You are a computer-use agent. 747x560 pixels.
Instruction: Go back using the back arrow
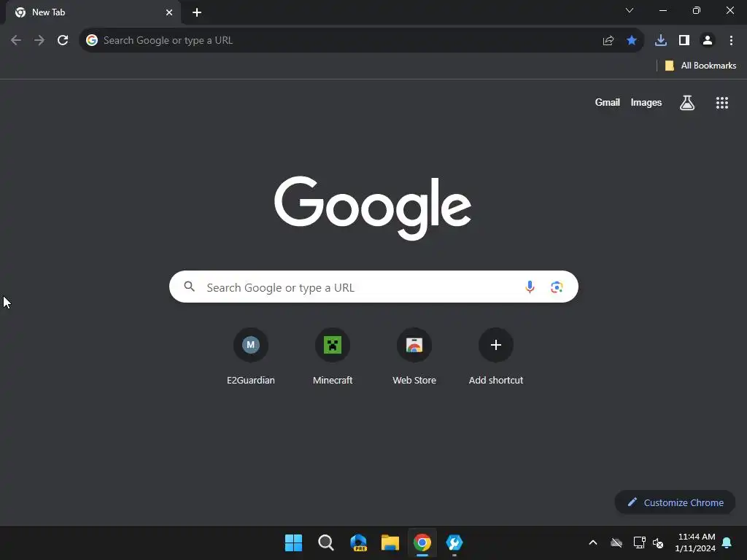[16, 41]
